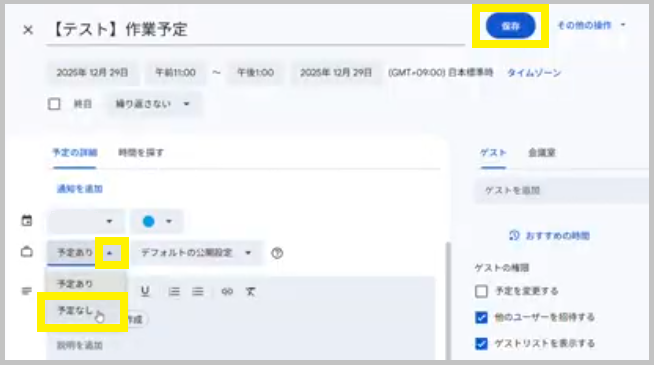Viewport: 654px width, 365px height.
Task: Click the blue 保存 save button
Action: tap(510, 26)
